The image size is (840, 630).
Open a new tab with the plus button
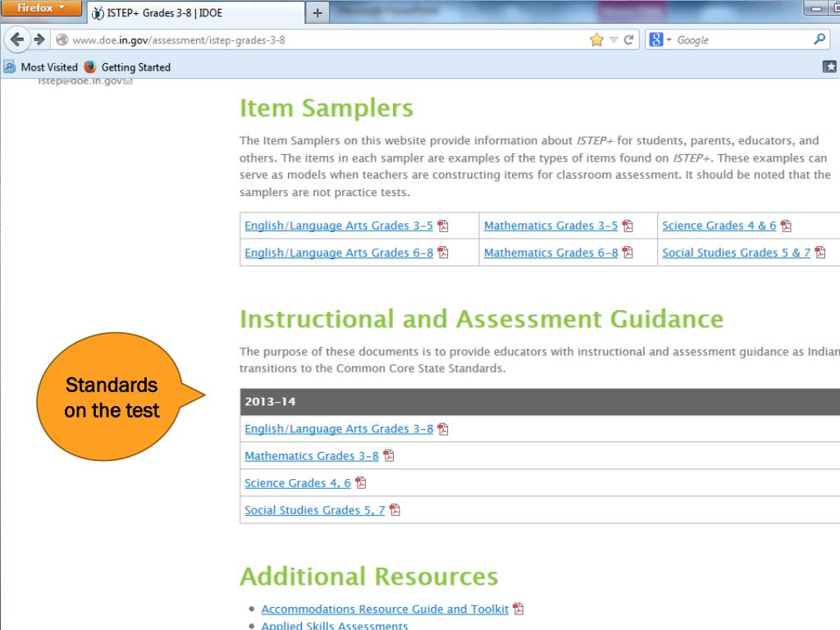pyautogui.click(x=317, y=13)
